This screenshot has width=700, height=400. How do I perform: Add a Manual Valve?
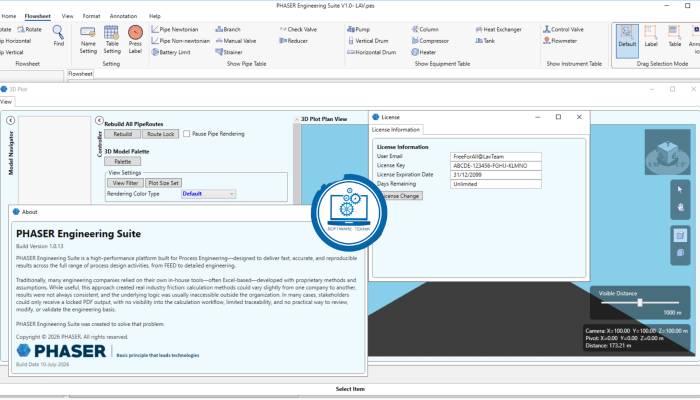pos(236,41)
